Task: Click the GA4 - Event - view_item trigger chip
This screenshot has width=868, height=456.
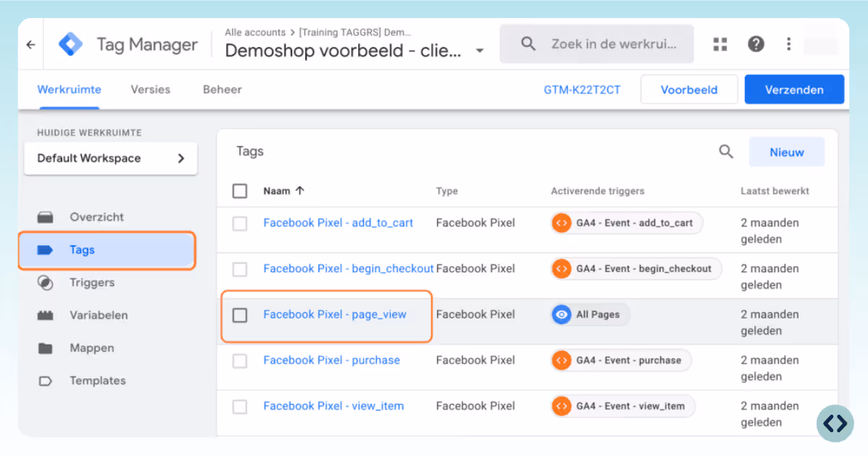Action: point(622,406)
